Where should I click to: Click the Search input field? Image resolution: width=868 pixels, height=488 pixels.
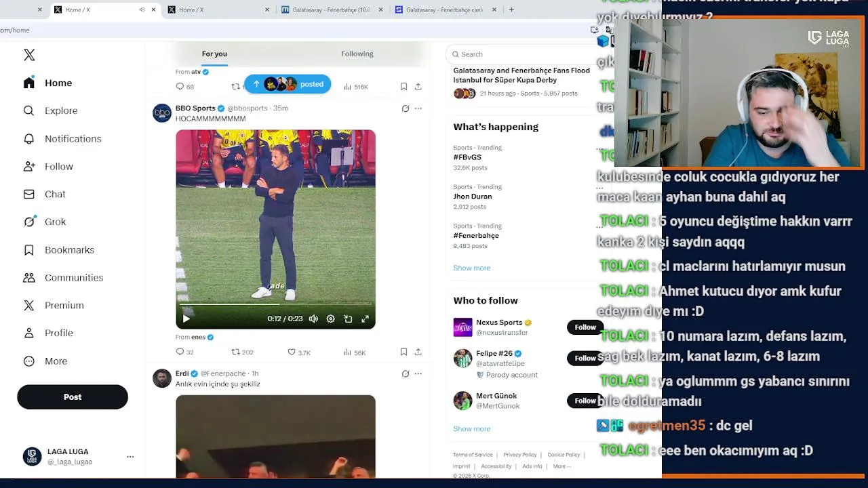[x=522, y=54]
